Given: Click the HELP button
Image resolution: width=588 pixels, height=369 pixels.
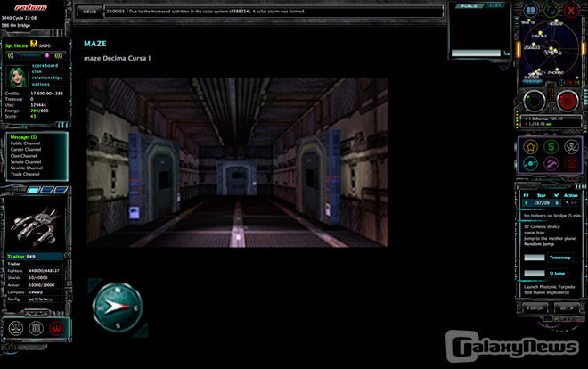Looking at the screenshot, I should click(x=567, y=308).
